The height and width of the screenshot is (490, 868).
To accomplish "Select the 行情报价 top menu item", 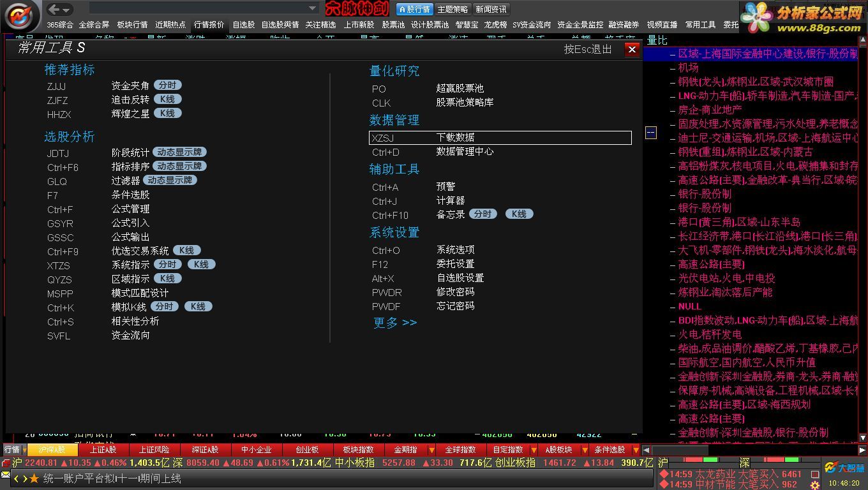I will point(209,25).
